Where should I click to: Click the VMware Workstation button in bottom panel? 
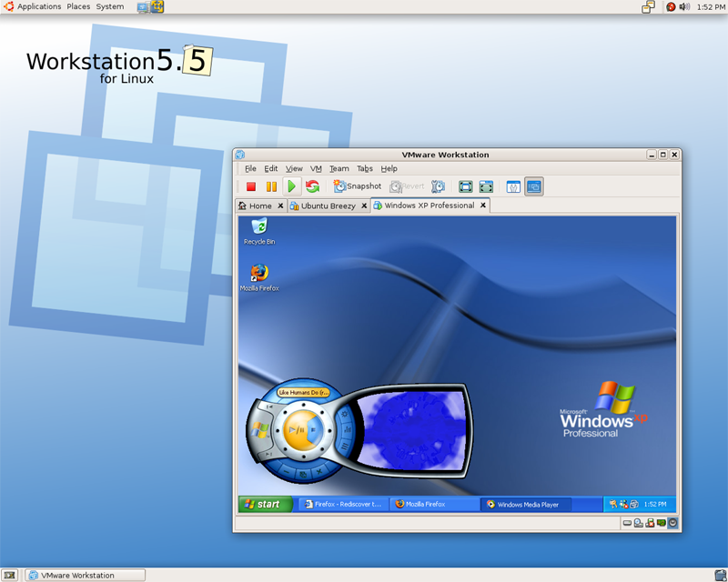pyautogui.click(x=85, y=575)
